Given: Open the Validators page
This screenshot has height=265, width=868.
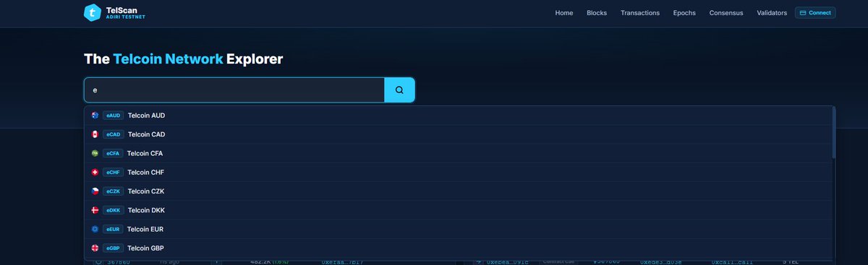Looking at the screenshot, I should click(772, 13).
